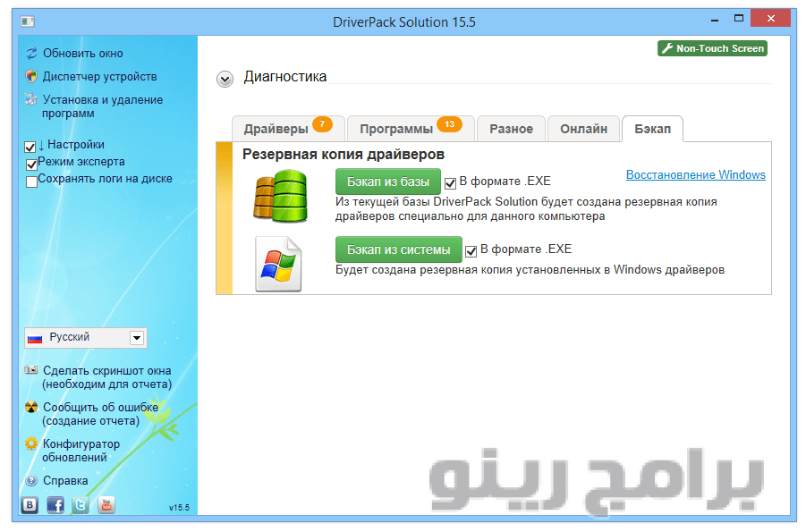Expand the Диагностика section chevron

point(225,80)
